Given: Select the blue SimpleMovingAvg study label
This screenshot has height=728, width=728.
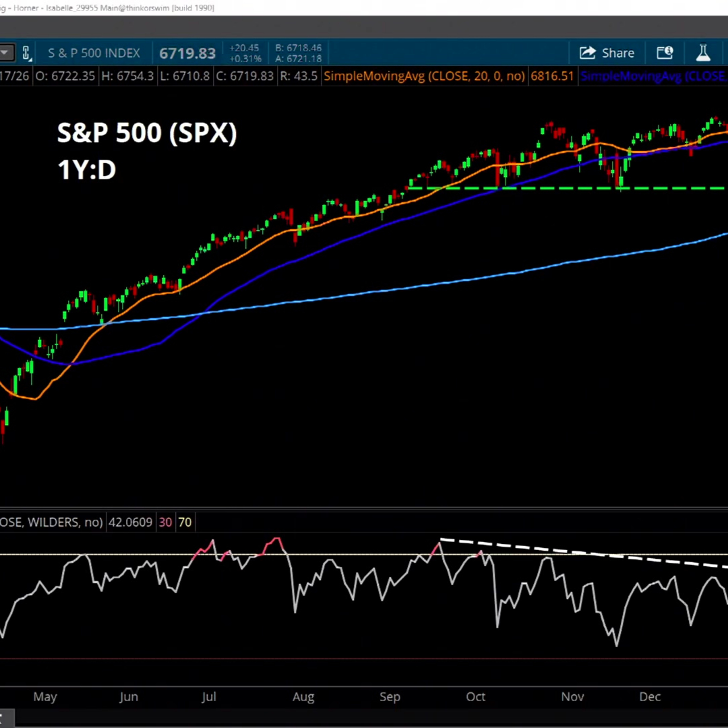Looking at the screenshot, I should [654, 76].
